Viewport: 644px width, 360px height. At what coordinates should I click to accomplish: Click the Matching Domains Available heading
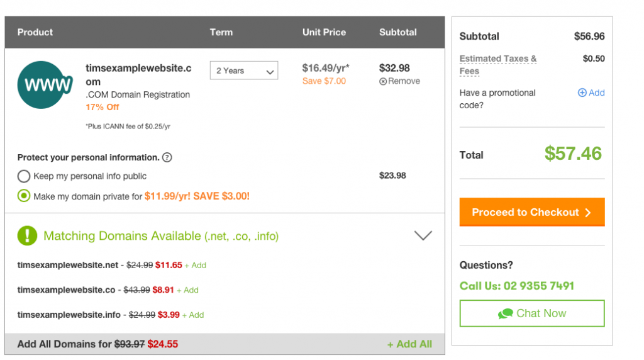coord(161,236)
